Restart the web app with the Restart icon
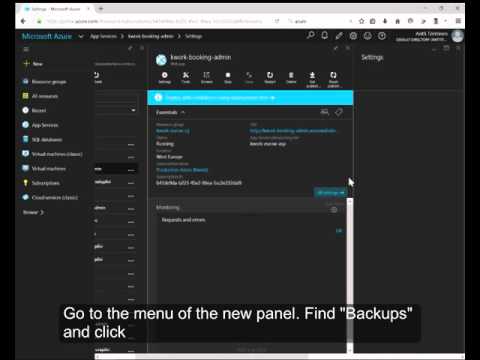The width and height of the screenshot is (480, 360). [x=270, y=77]
